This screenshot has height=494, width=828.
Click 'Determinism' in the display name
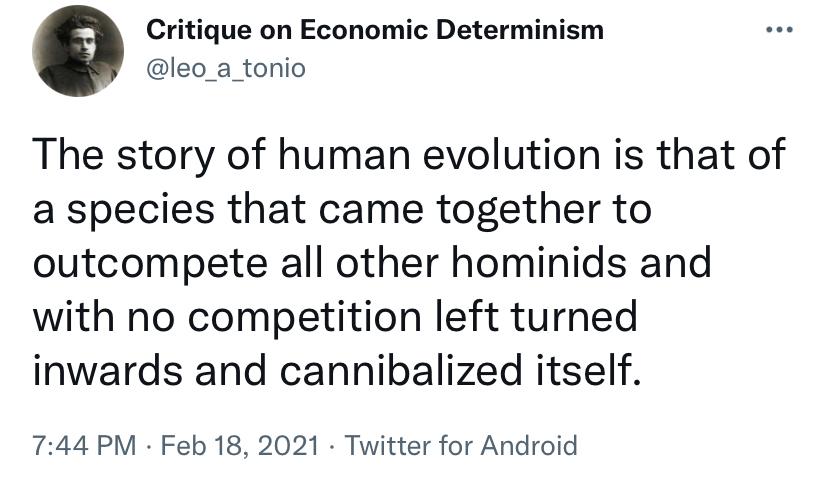520,30
